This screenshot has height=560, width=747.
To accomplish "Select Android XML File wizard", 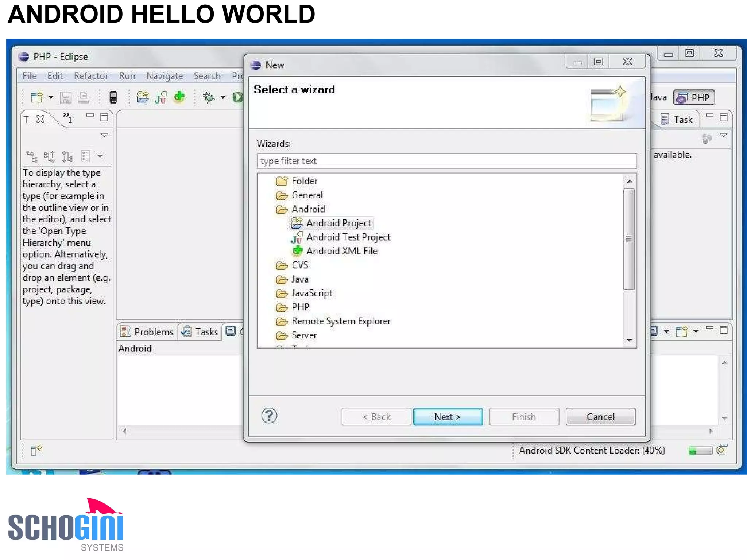I will [334, 251].
